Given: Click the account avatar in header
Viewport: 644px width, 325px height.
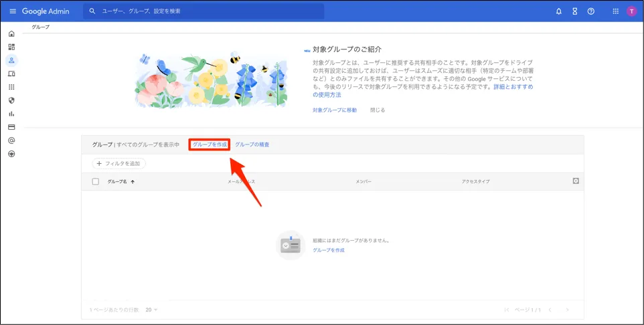Looking at the screenshot, I should (x=631, y=11).
